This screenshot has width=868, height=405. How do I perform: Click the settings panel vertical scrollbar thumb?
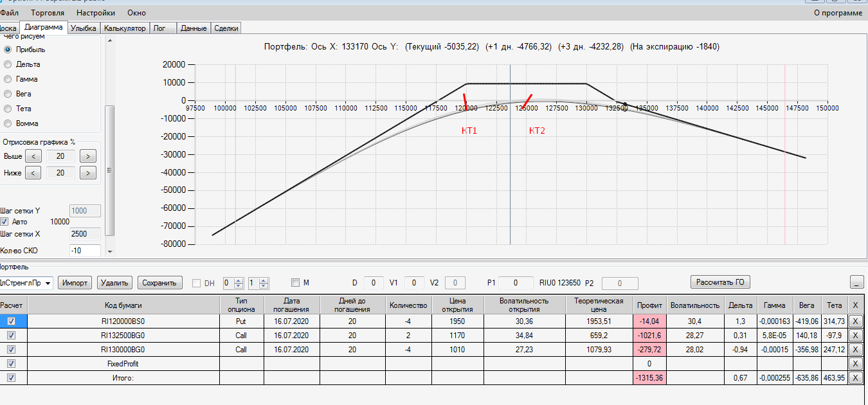tap(109, 170)
